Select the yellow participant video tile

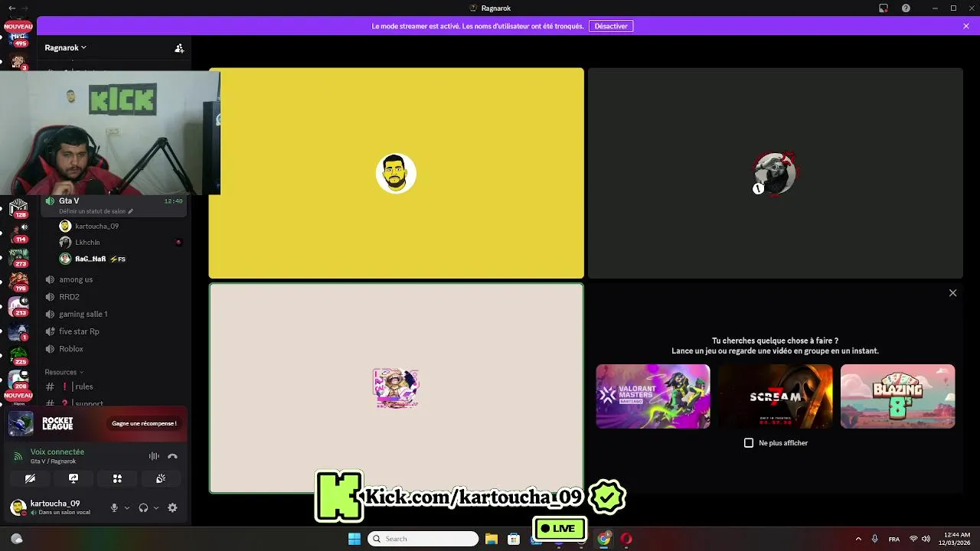click(x=396, y=173)
